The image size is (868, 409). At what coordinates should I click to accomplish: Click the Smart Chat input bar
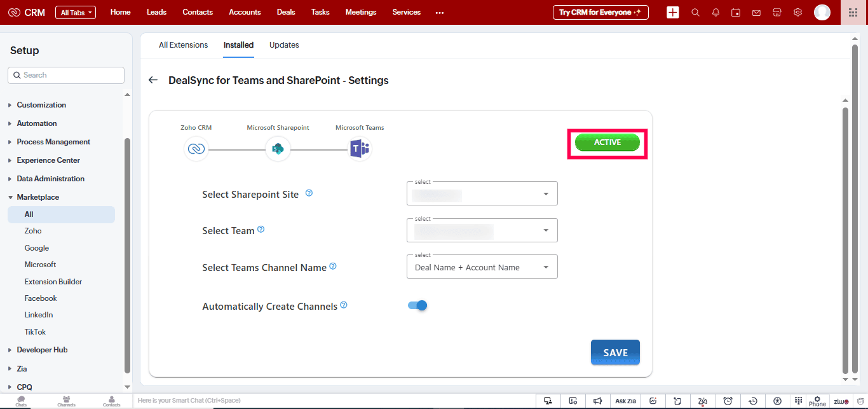point(335,401)
